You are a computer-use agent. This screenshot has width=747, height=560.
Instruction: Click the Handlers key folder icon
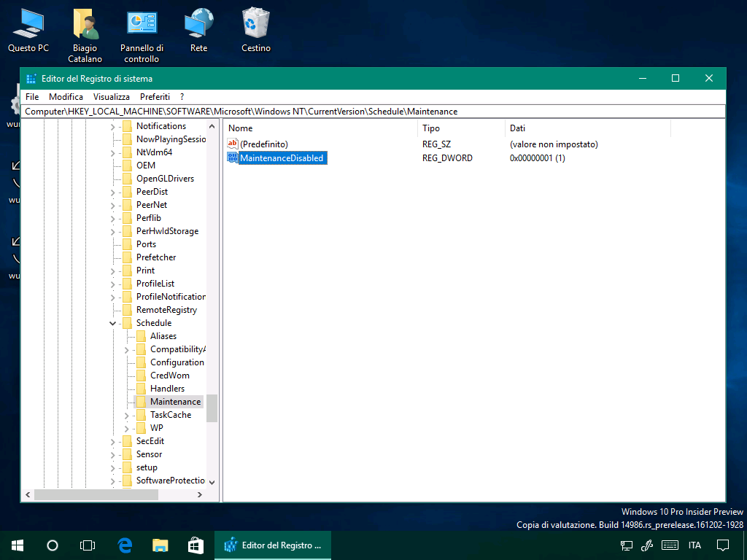[141, 389]
